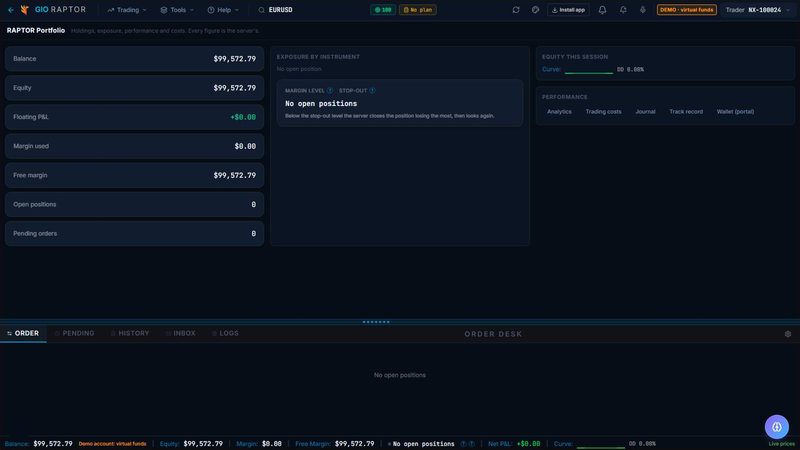Switch to the LOGS tab

pyautogui.click(x=225, y=333)
